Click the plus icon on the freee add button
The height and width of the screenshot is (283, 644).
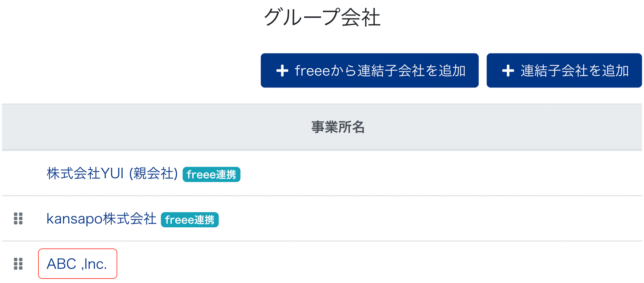282,71
